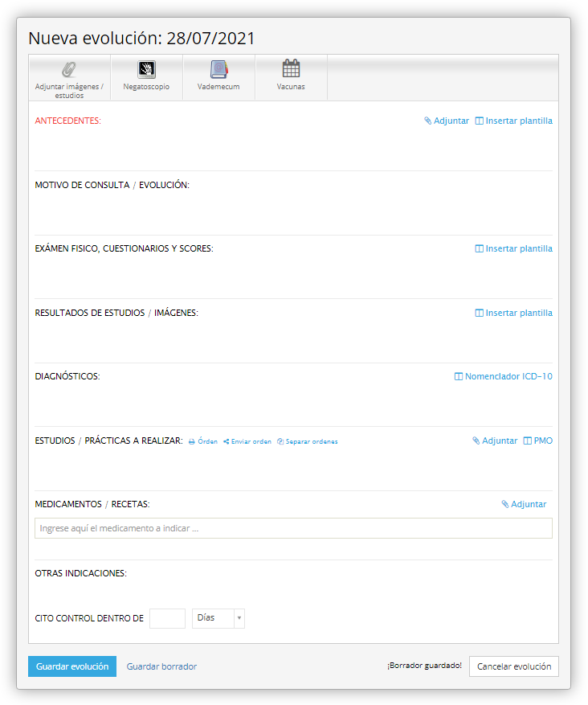Click Adjuntar in Medicamentos / Recetas section
This screenshot has width=588, height=705.
coord(524,505)
